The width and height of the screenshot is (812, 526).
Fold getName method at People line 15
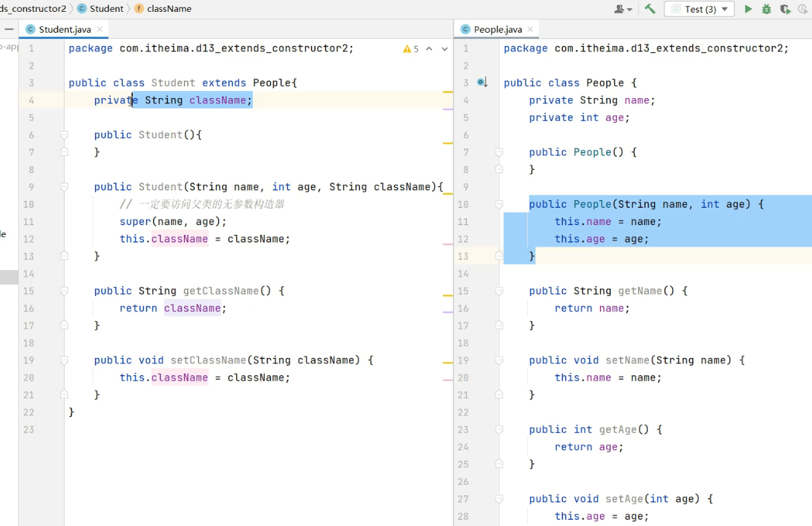499,290
